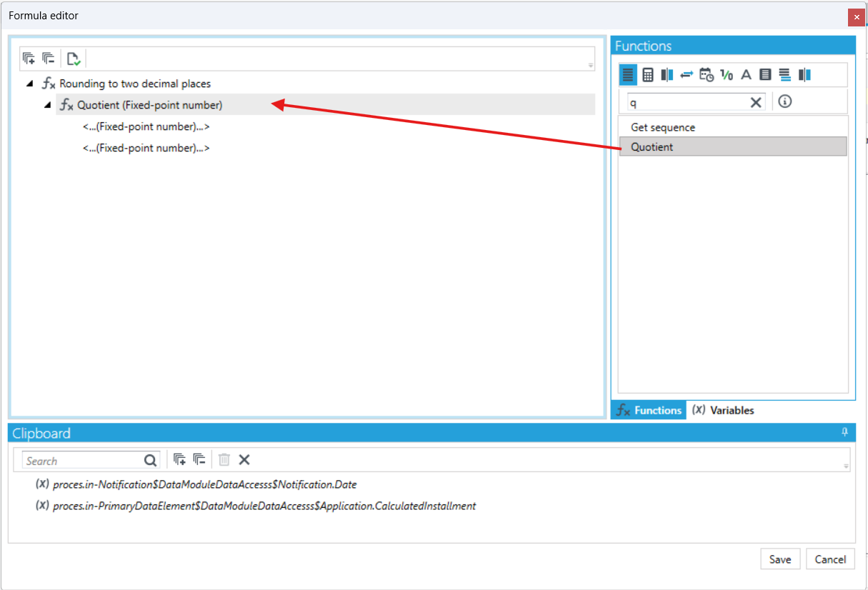Select 'Quotient' in the functions list
Screen dimensions: 868x590
(733, 147)
